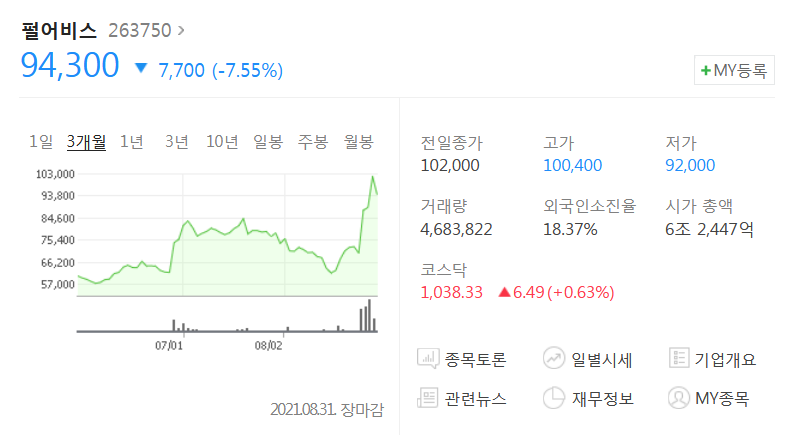The height and width of the screenshot is (435, 798).
Task: Select the 일봉 daily candle tab
Action: [x=268, y=142]
